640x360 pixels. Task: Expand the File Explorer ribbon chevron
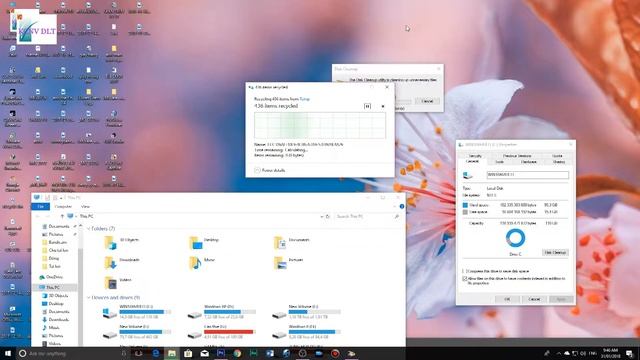point(394,207)
